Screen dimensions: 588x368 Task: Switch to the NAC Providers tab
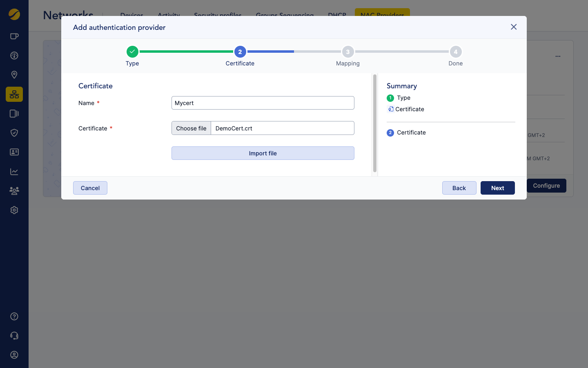[x=382, y=15]
